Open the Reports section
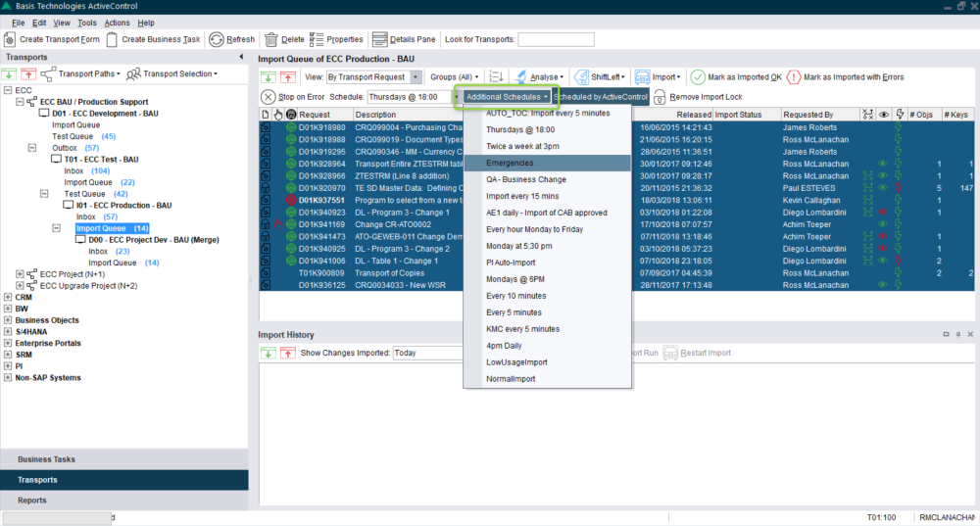 pos(124,501)
